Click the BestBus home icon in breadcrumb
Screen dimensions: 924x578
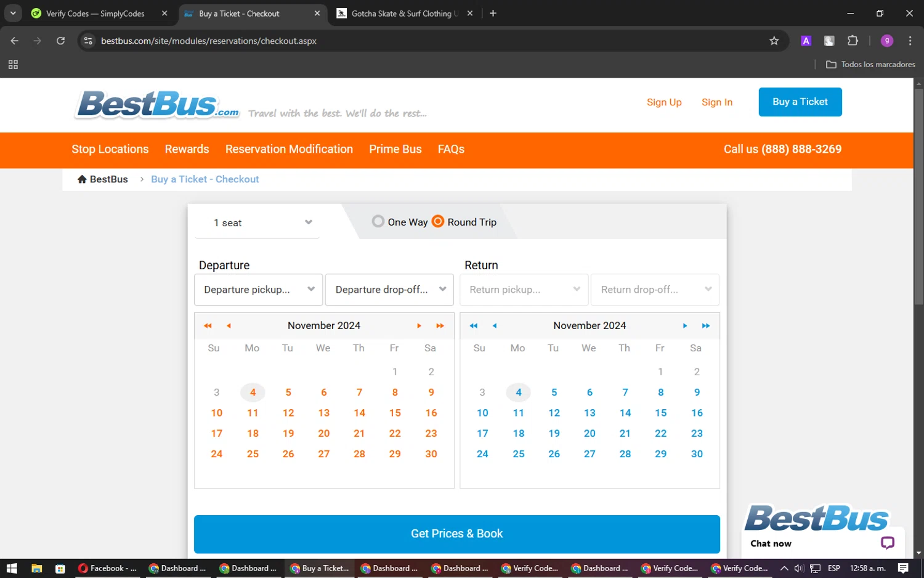point(82,179)
